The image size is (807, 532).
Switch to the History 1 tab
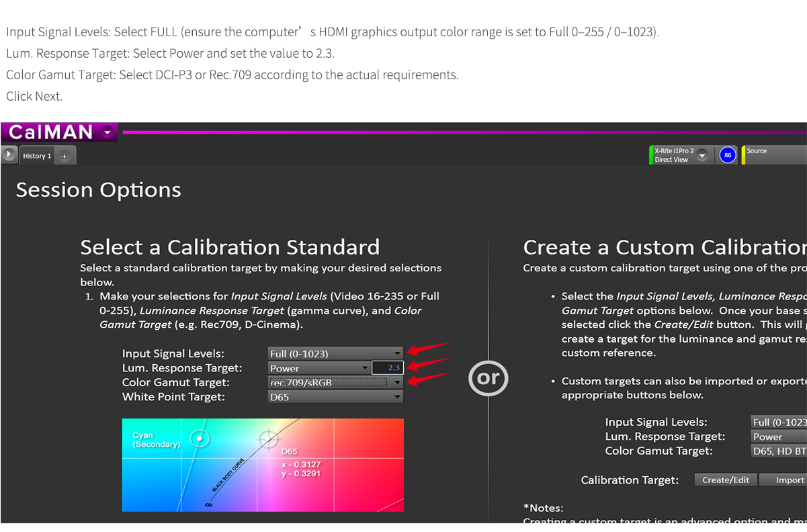pyautogui.click(x=37, y=156)
